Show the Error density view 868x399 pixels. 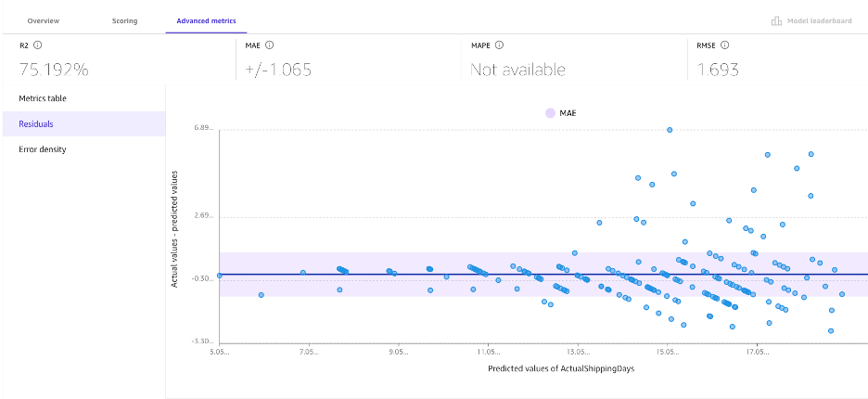pos(43,149)
